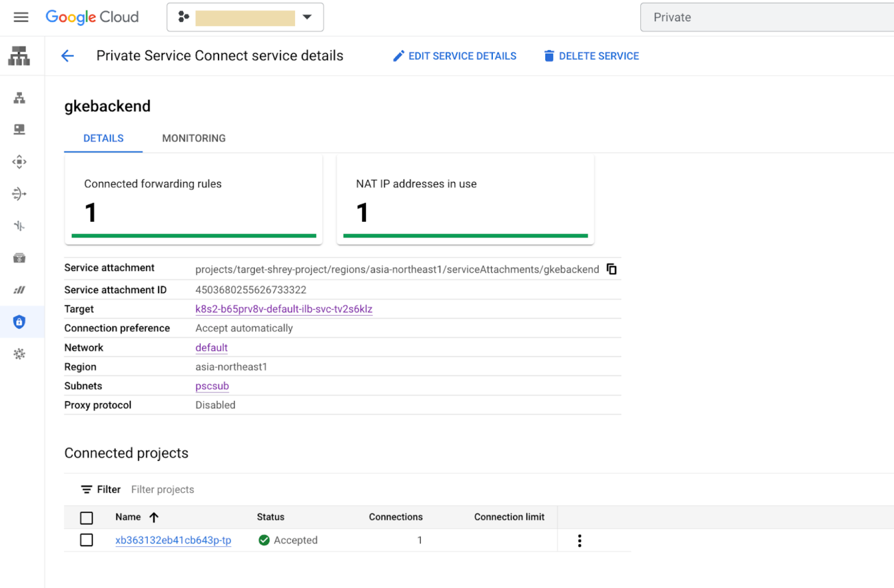Image resolution: width=894 pixels, height=588 pixels.
Task: Select the DETAILS tab
Action: point(103,138)
